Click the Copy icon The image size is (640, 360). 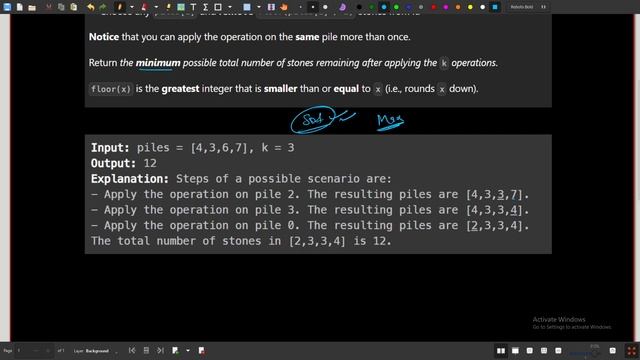(x=61, y=7)
